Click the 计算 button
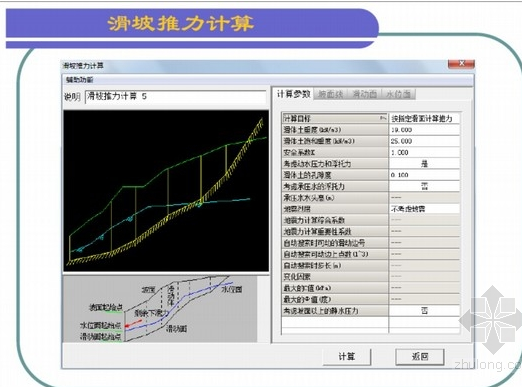 point(347,357)
